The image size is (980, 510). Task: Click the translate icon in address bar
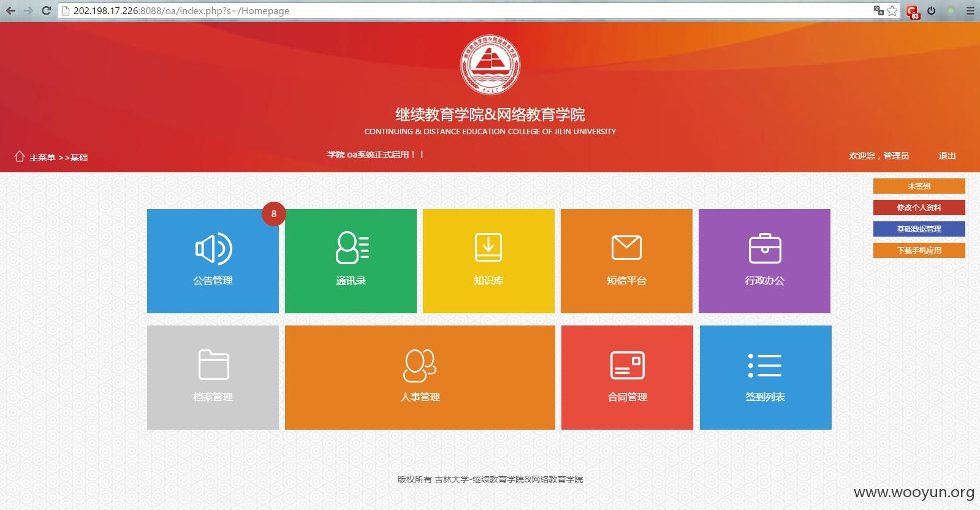click(x=879, y=10)
